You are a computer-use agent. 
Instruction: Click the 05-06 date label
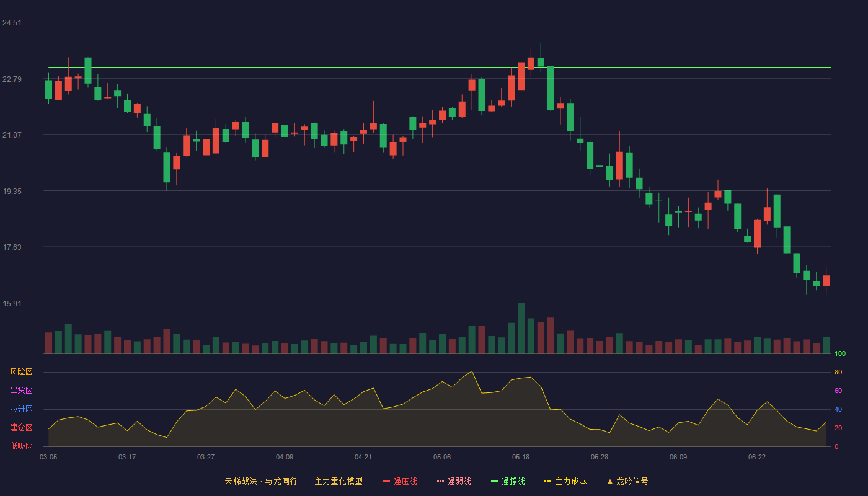click(442, 457)
